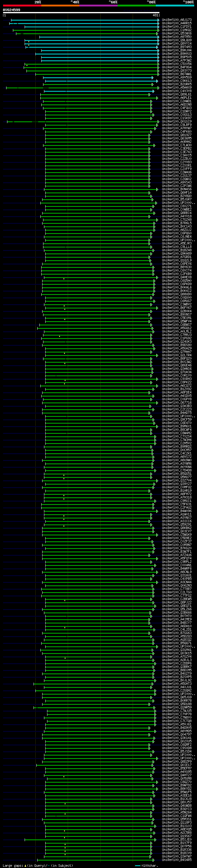Click hit UniRef100_A6PLE1

[177, 98]
